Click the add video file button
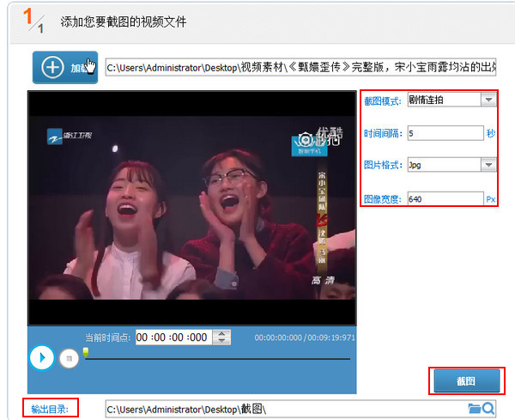Image resolution: width=515 pixels, height=420 pixels. coord(65,67)
